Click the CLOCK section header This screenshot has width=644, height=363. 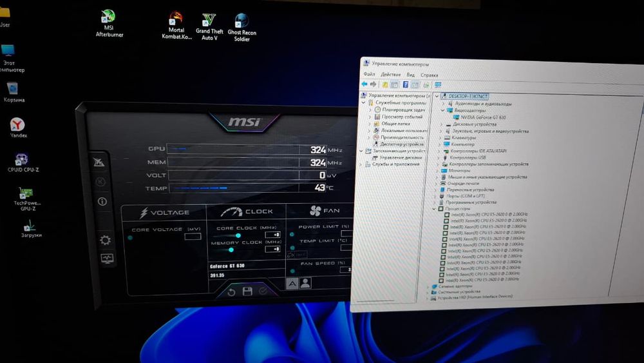click(247, 211)
